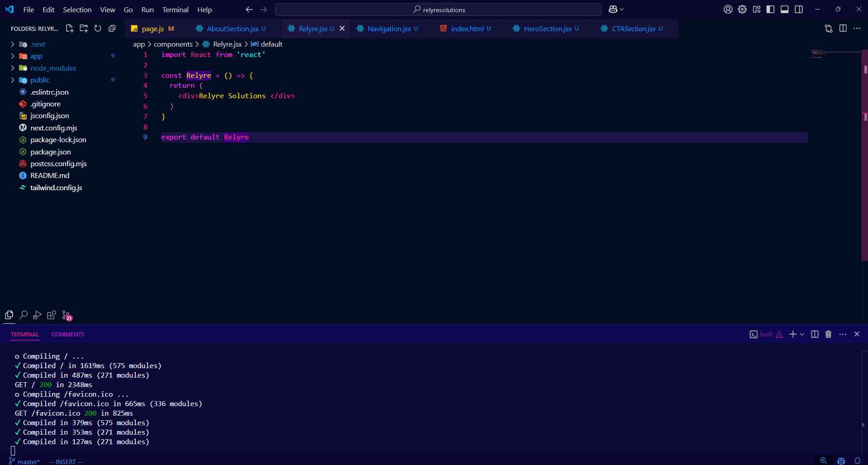Toggle the bottom panel visibility
The height and width of the screenshot is (465, 868).
point(784,10)
